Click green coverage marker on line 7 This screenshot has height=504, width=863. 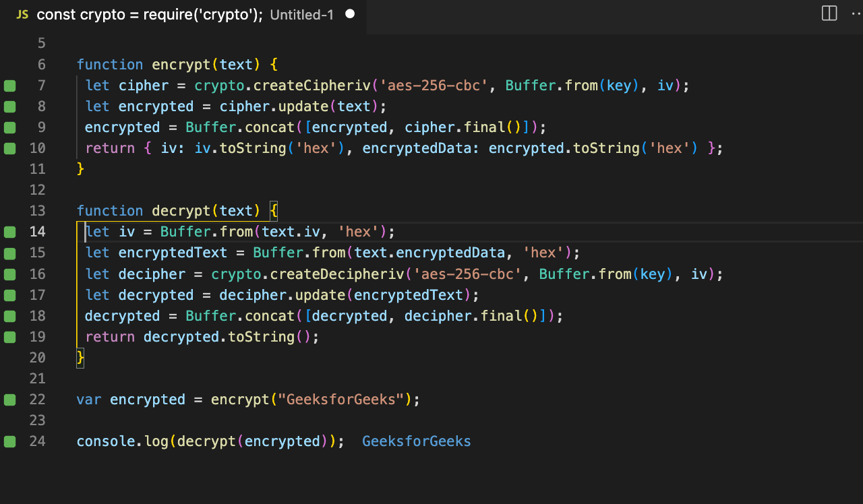click(9, 86)
